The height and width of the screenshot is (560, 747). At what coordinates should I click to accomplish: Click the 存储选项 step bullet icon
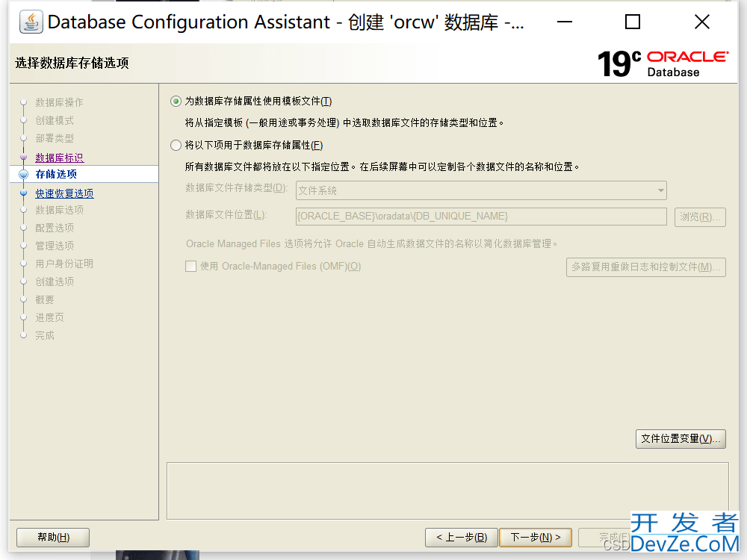tap(23, 174)
